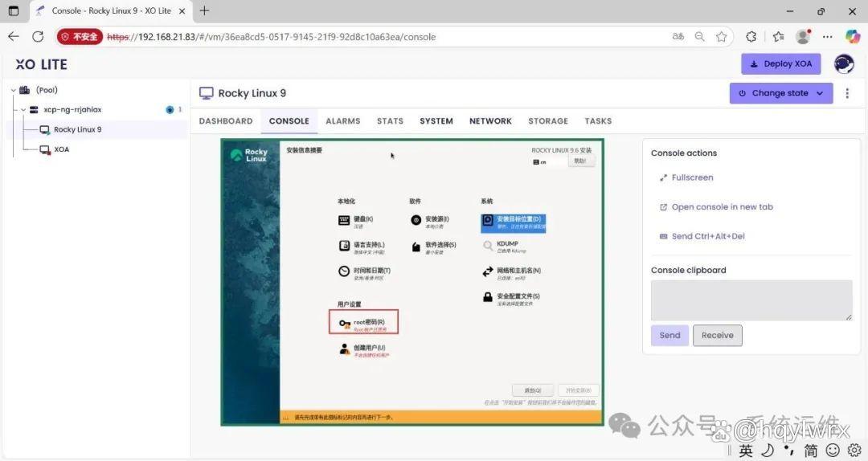Open KDUMP configuration in installer
The image size is (868, 461).
coord(504,247)
